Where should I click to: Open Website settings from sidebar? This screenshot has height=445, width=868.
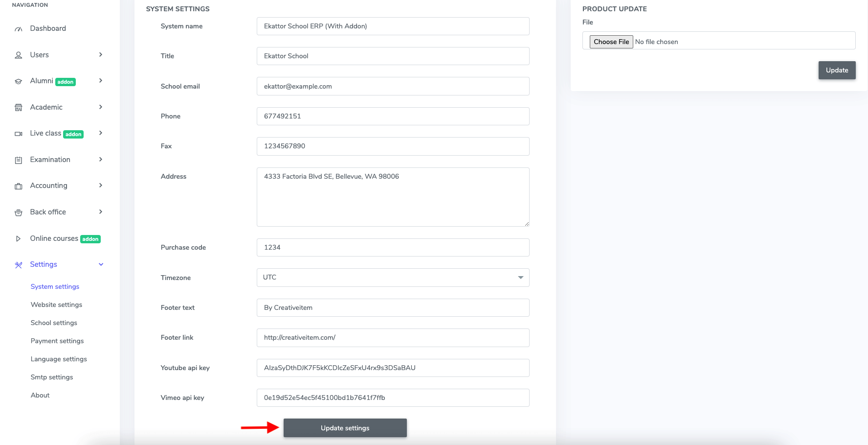(x=56, y=304)
